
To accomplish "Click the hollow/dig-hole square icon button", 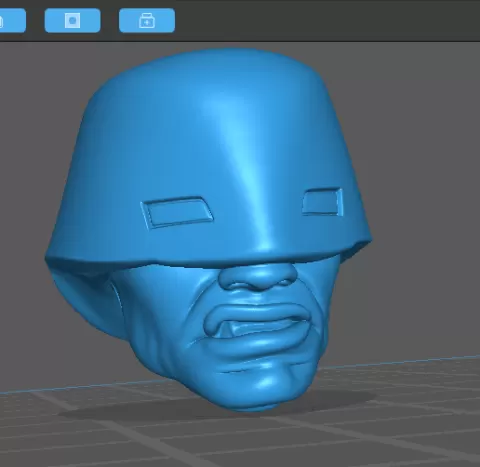I will tap(72, 21).
